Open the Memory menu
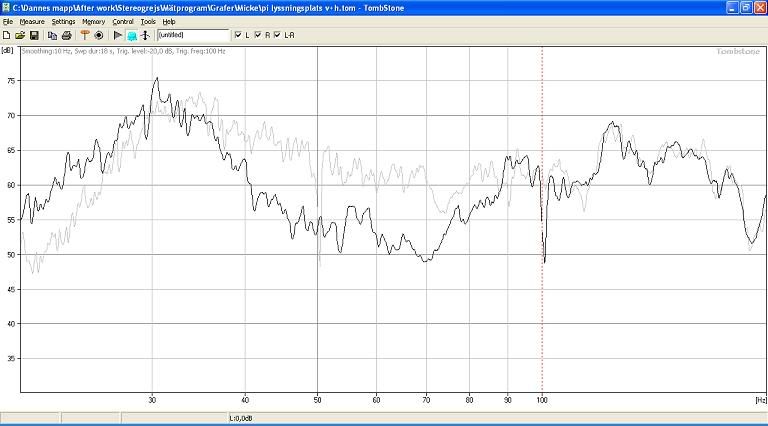Screen dimensions: 768x426 click(93, 21)
